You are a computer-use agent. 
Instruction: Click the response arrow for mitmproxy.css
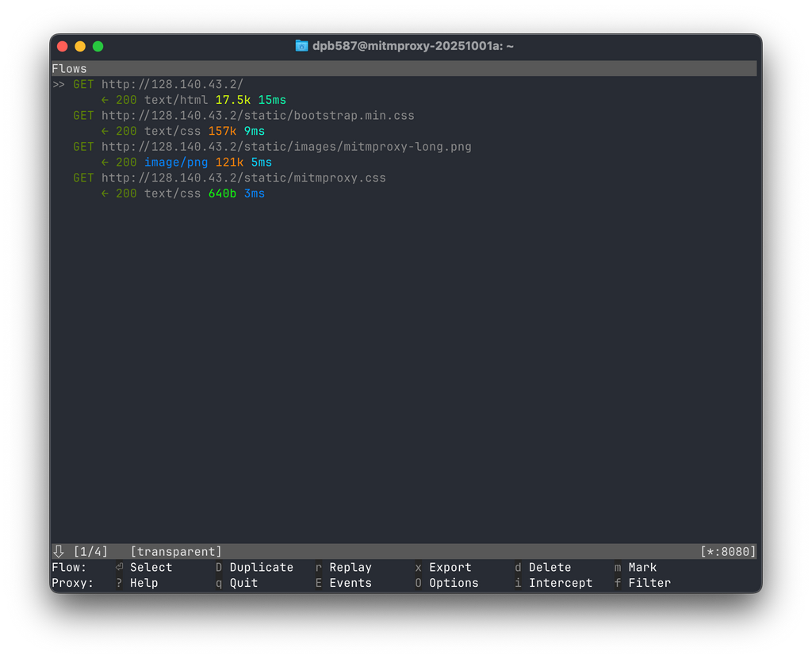click(105, 193)
